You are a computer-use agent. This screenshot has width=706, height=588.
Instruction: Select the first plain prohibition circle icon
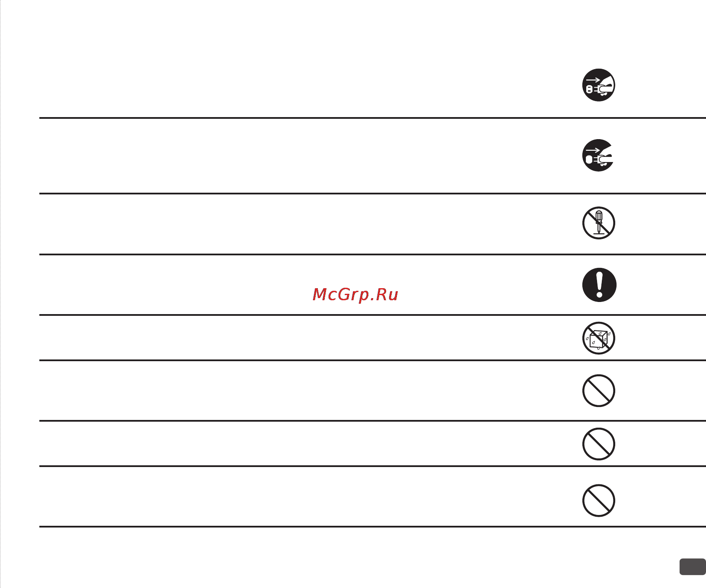tap(599, 391)
